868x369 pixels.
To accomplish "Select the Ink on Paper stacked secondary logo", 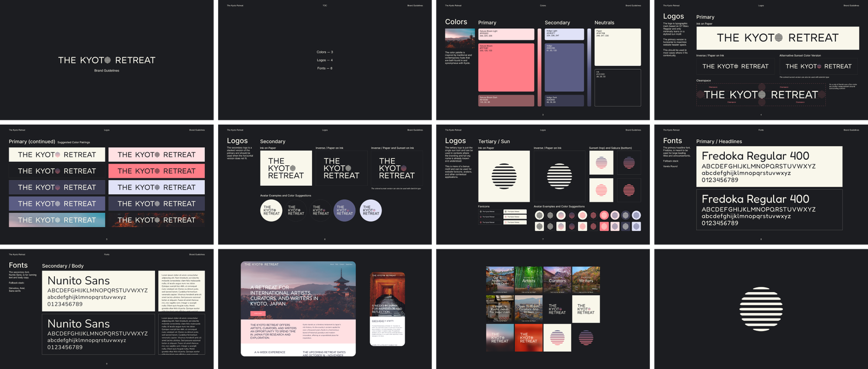I will tap(286, 169).
